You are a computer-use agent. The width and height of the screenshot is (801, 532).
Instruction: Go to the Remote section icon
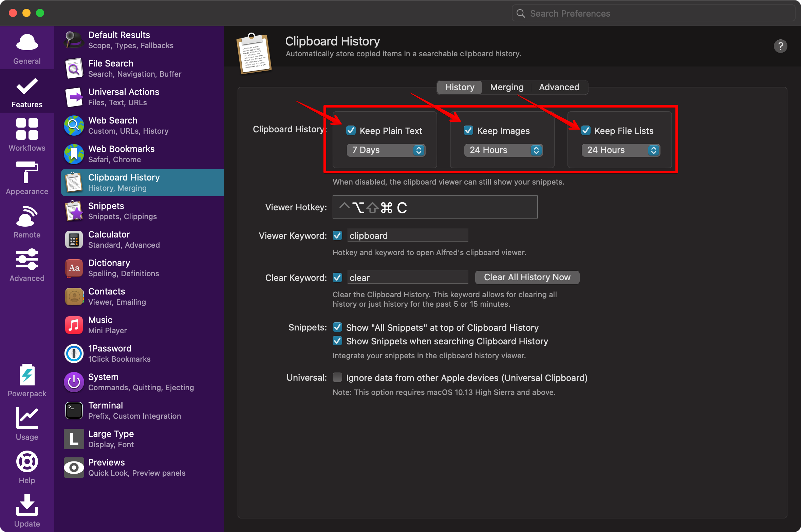pyautogui.click(x=27, y=216)
